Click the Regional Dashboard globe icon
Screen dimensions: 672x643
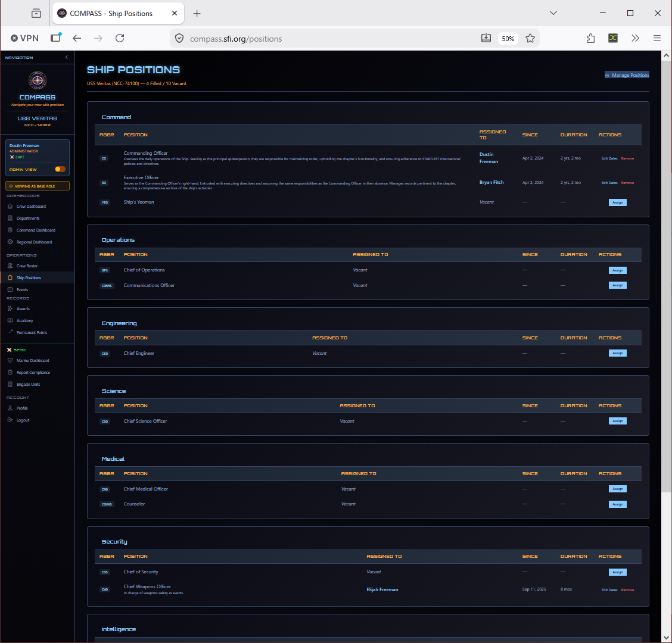[x=10, y=242]
